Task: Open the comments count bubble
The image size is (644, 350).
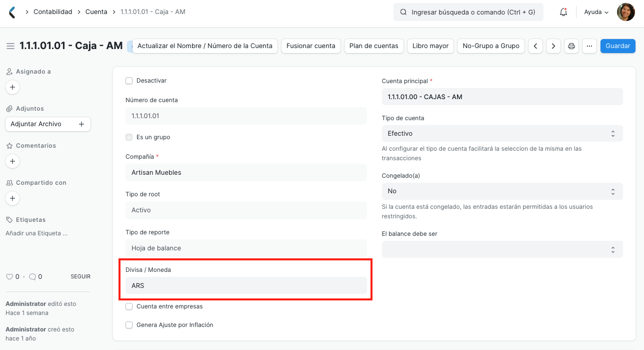Action: [32, 276]
